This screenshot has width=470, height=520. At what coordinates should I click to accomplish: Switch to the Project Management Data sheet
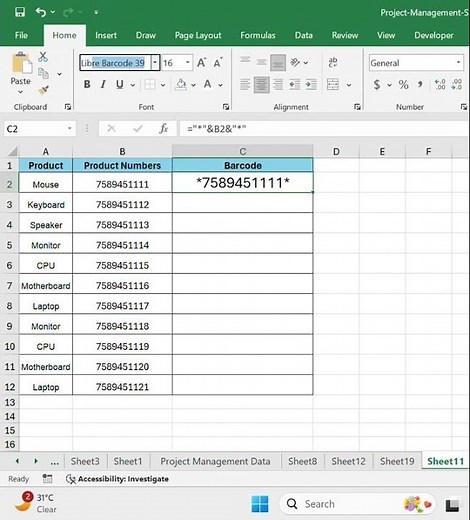215,461
